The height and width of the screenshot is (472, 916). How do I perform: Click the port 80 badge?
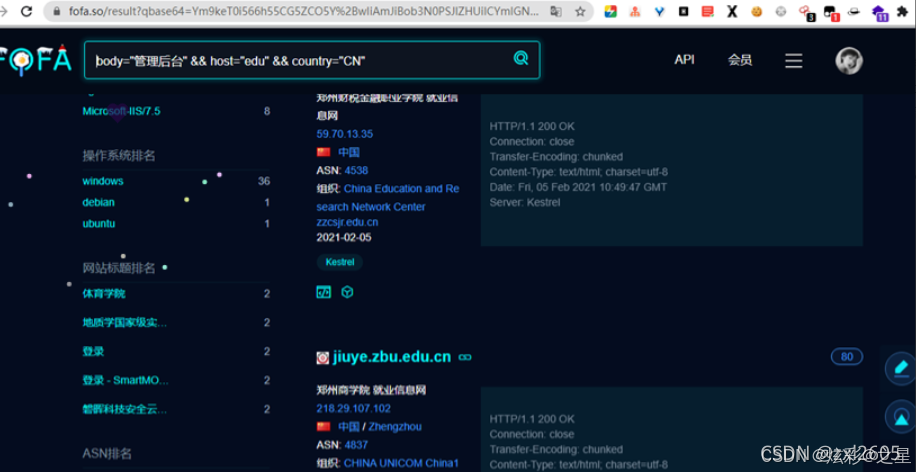(x=846, y=356)
